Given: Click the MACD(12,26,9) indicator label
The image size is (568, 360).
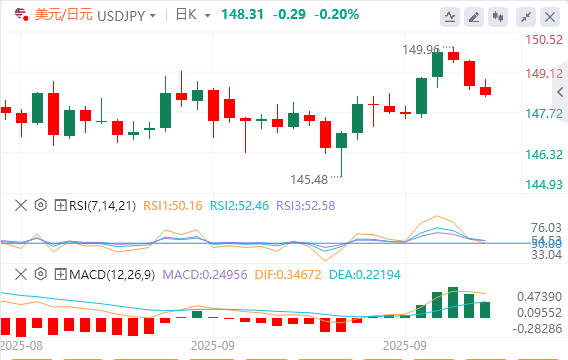Looking at the screenshot, I should pyautogui.click(x=112, y=274).
